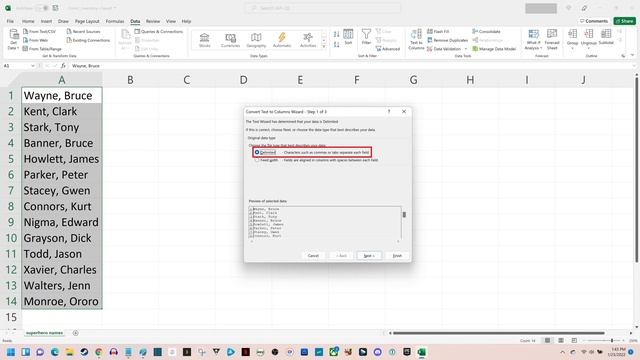Click the wizard Help question mark
640x360 pixels.
click(x=389, y=111)
